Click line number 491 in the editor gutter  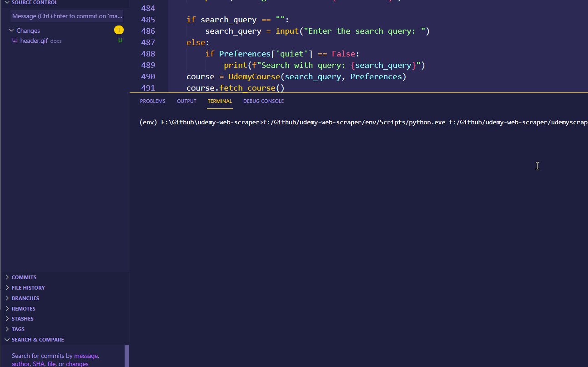tap(148, 87)
